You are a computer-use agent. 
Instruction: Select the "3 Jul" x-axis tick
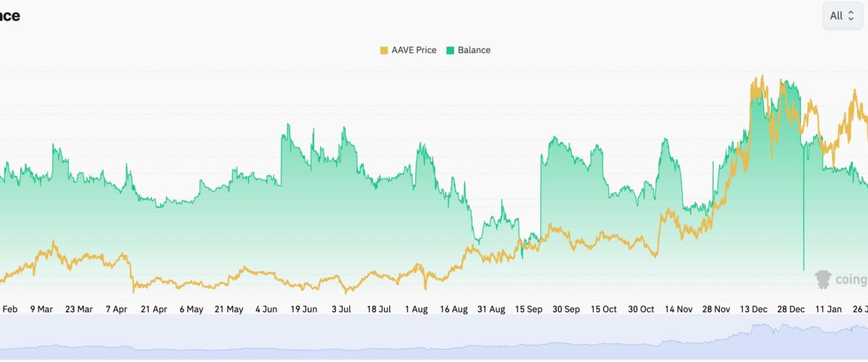(341, 309)
